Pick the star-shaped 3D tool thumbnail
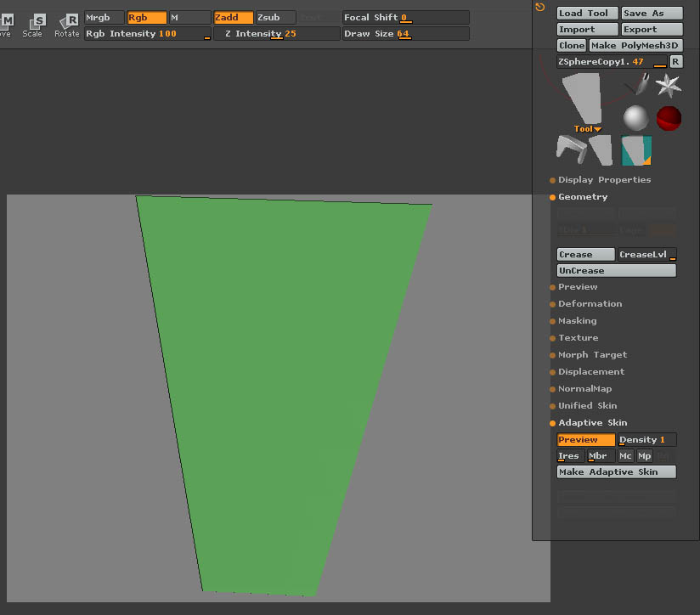The height and width of the screenshot is (615, 700). pyautogui.click(x=669, y=85)
